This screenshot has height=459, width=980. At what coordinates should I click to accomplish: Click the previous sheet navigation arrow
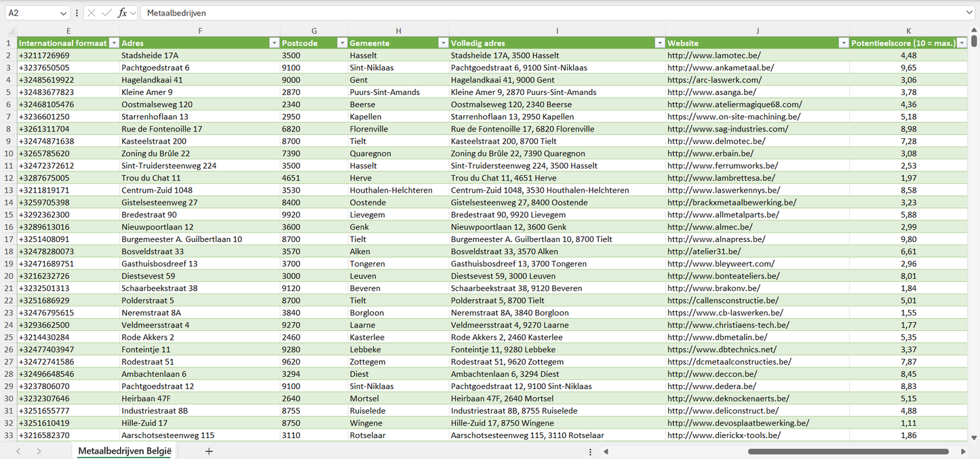click(x=18, y=451)
